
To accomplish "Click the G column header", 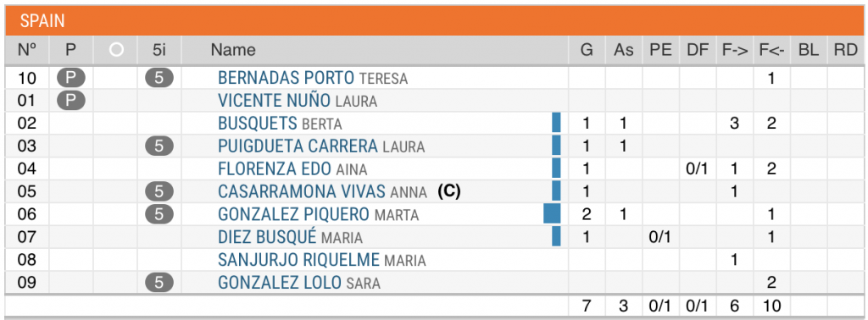I will click(587, 50).
